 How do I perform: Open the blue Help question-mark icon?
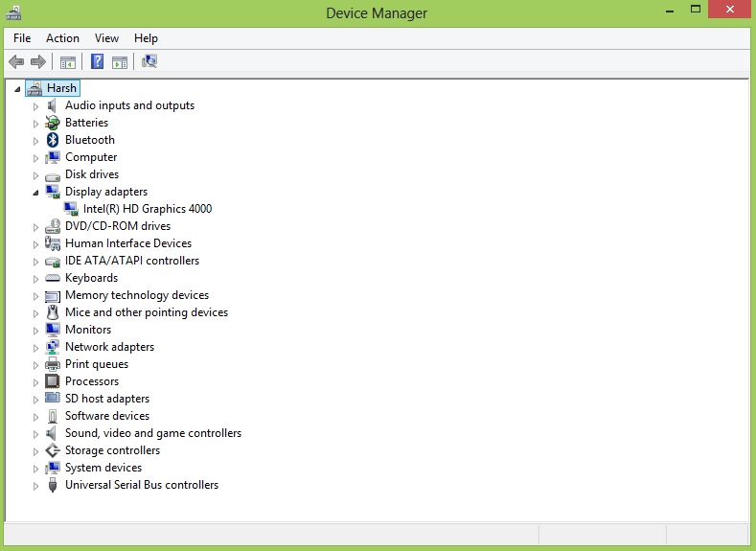click(97, 61)
